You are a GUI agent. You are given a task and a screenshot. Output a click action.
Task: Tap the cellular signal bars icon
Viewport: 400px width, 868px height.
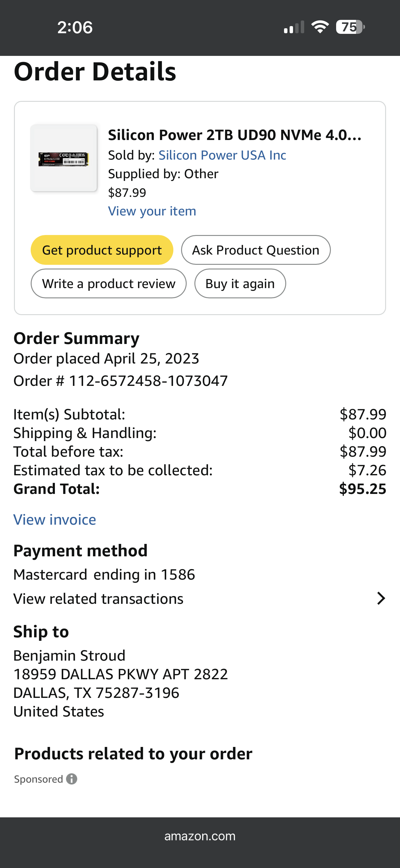coord(294,27)
